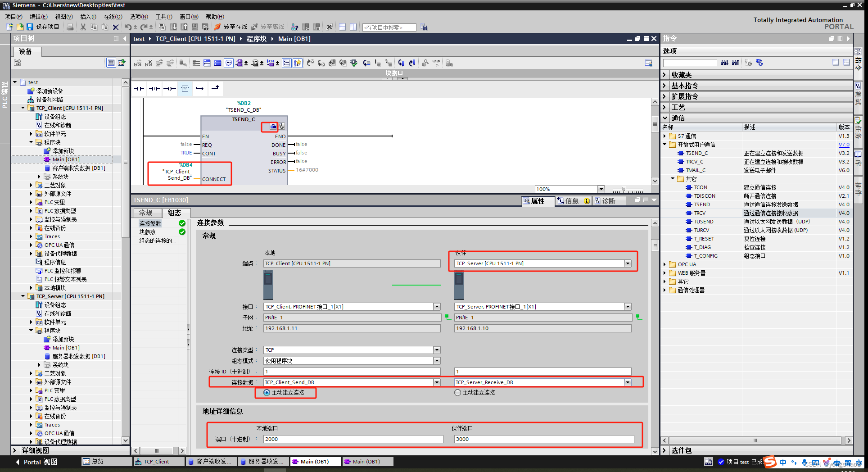Open zoom level 100% dropdown

coord(601,189)
